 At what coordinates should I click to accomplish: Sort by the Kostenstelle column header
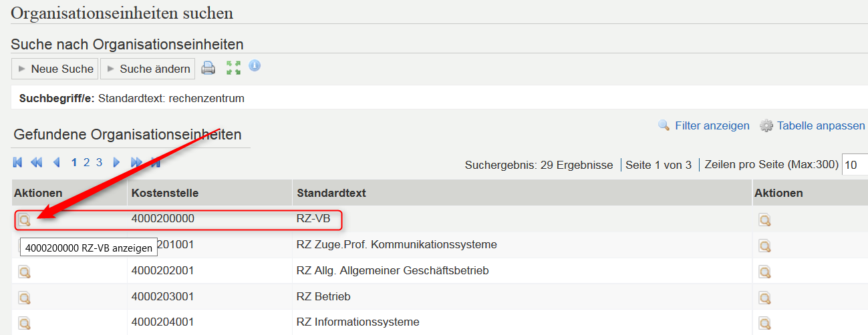coord(165,193)
